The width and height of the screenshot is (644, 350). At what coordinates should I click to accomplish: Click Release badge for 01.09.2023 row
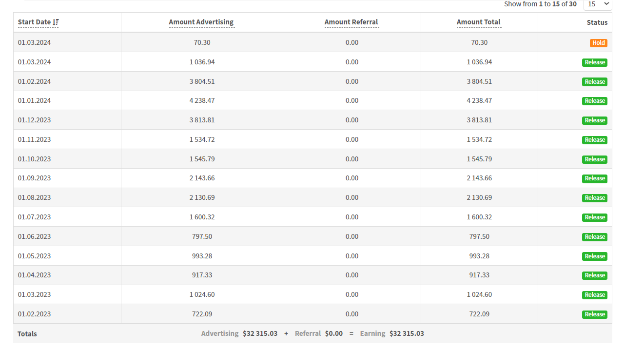click(594, 178)
